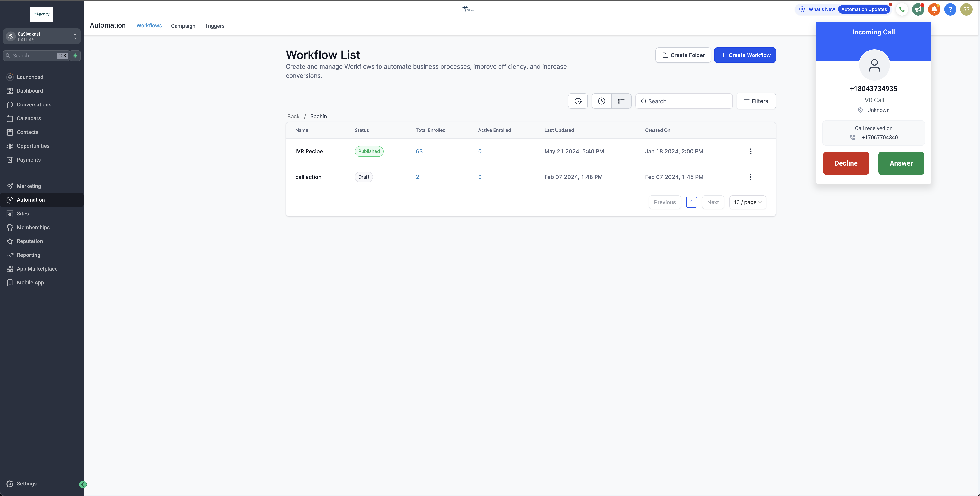Open Conversations in the sidebar
Image resolution: width=980 pixels, height=496 pixels.
pyautogui.click(x=34, y=104)
